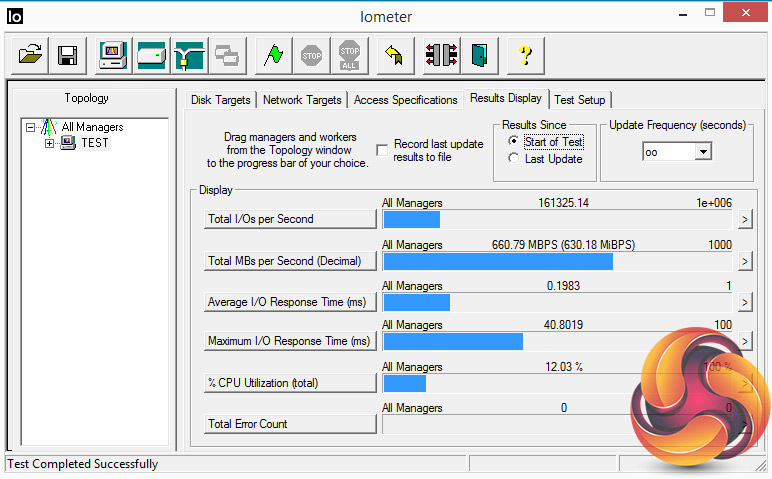The width and height of the screenshot is (772, 479).
Task: Expand the TEST manager node
Action: (x=49, y=144)
